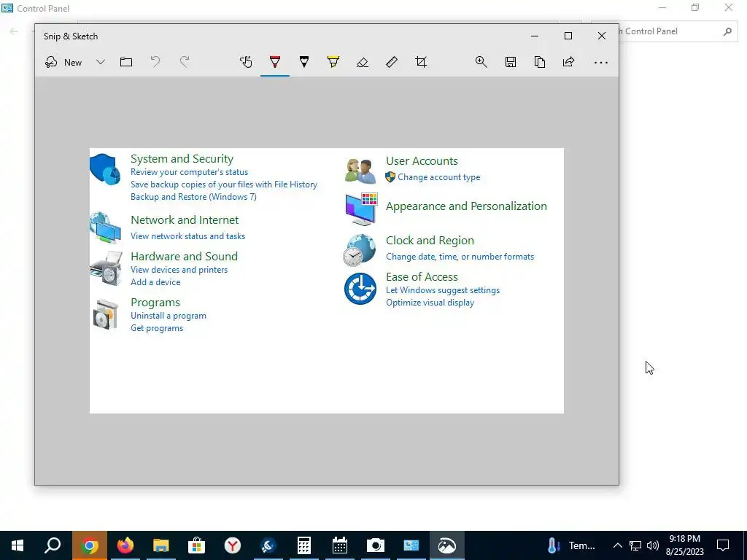Expand the New snip delay dropdown arrow
Screen dimensions: 747x560
pos(101,63)
